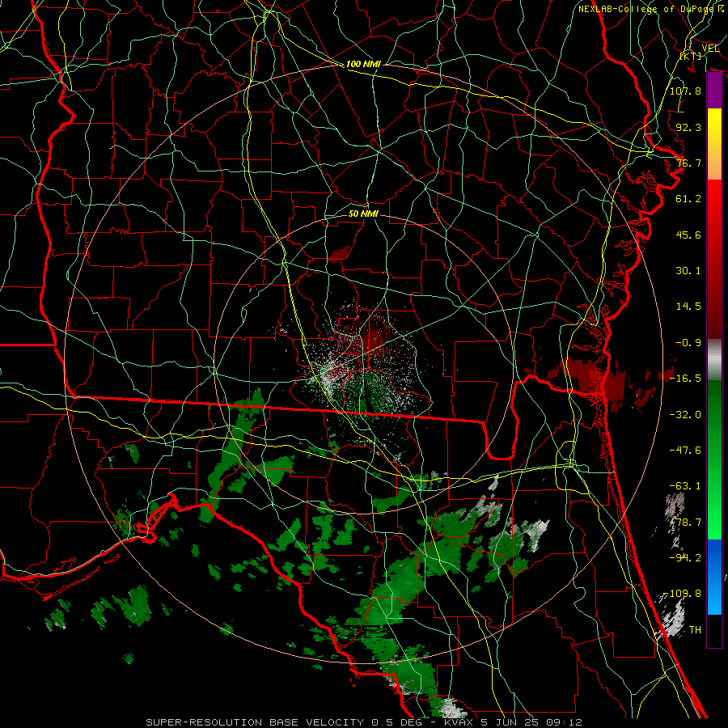
Task: Click the 30.1 velocity scale value
Action: coord(688,271)
